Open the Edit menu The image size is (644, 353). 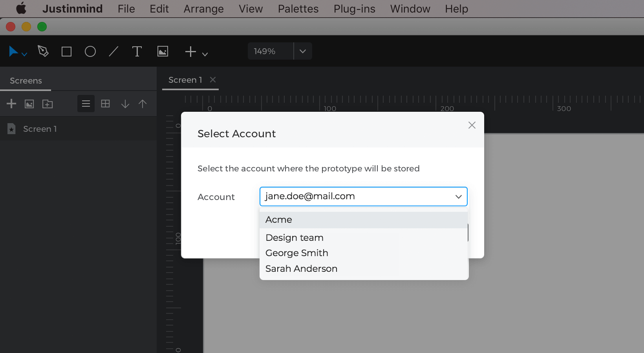pos(159,9)
